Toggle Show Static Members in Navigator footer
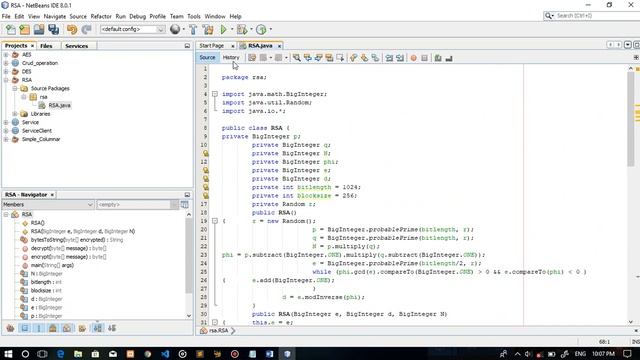 pos(39,328)
